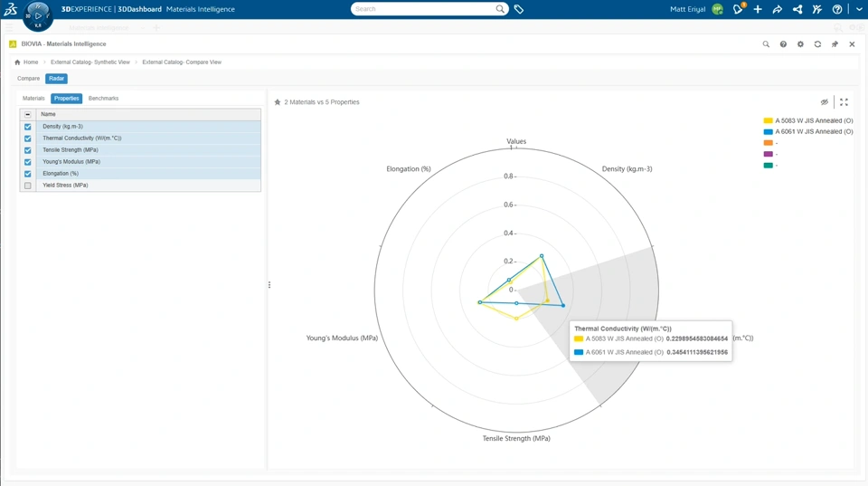Expand the top bar chevron menu
868x486 pixels.
(x=859, y=9)
